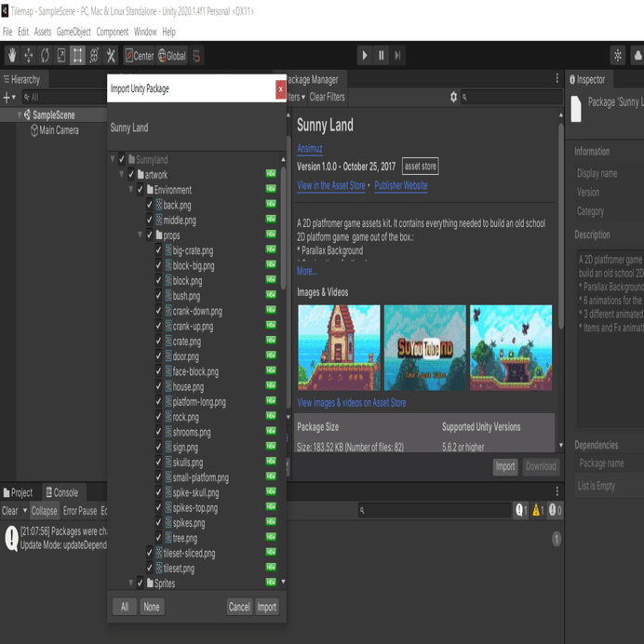Click the import dialog file list scrollbar
The width and height of the screenshot is (644, 644).
[x=283, y=228]
